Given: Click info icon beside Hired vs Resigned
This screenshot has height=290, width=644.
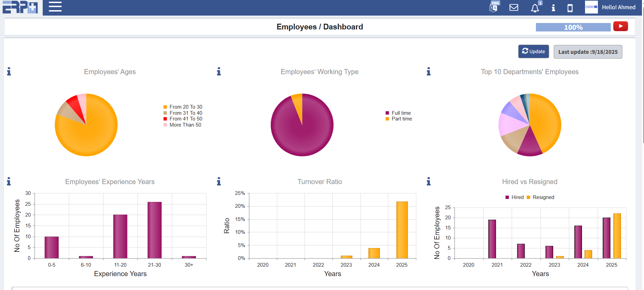Looking at the screenshot, I should pos(429,182).
